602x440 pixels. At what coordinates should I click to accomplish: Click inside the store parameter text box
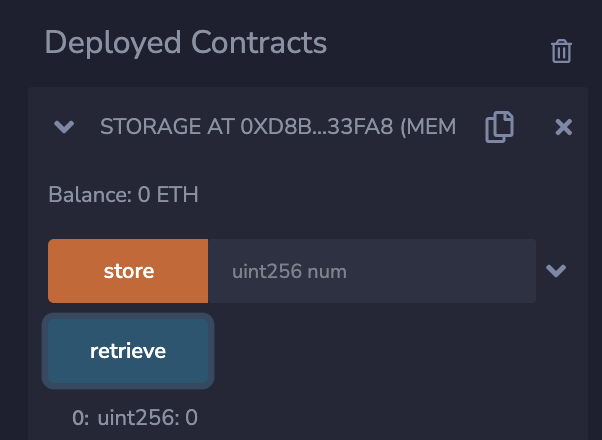(372, 271)
